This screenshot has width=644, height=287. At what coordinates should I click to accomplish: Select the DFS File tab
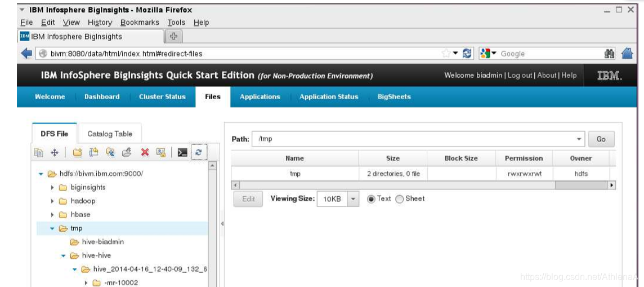click(x=54, y=134)
